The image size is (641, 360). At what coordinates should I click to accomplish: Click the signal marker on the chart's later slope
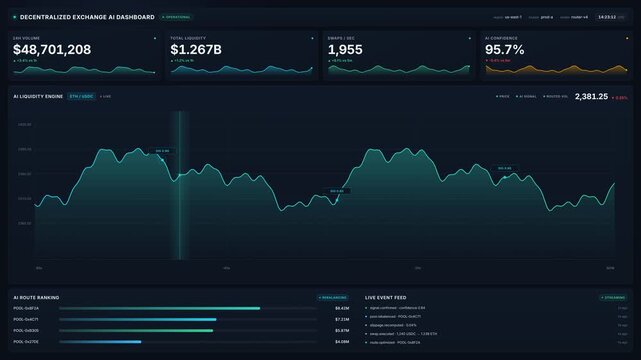point(505,177)
